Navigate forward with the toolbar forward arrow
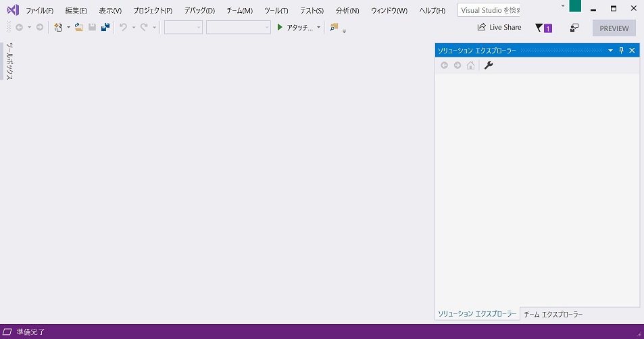644x339 pixels. tap(40, 28)
